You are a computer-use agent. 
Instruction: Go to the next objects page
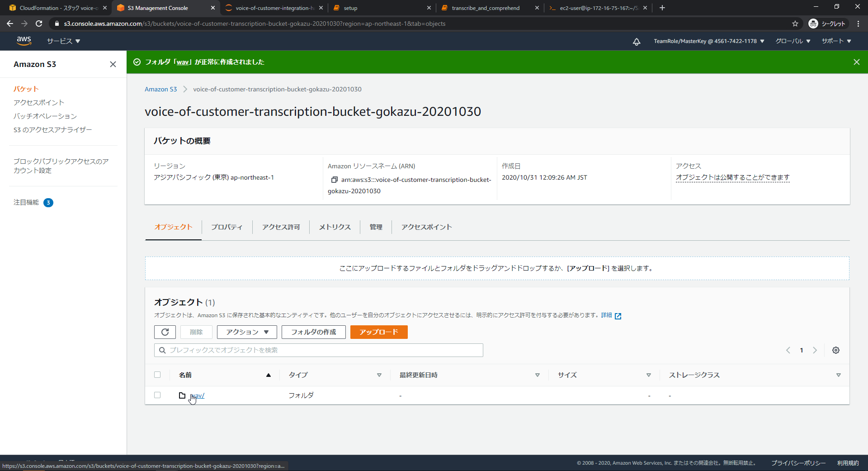coord(815,350)
